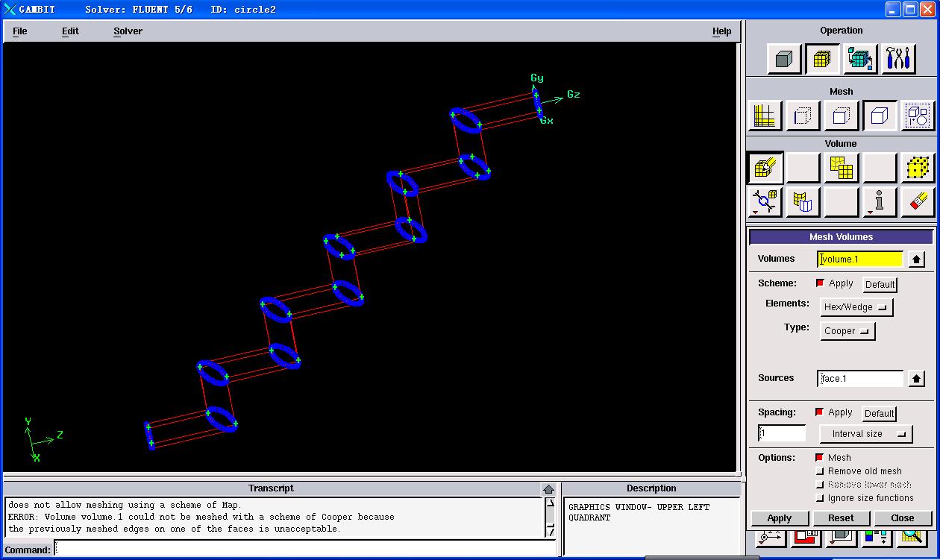
Task: Open the Tools operation icon
Action: (x=898, y=59)
